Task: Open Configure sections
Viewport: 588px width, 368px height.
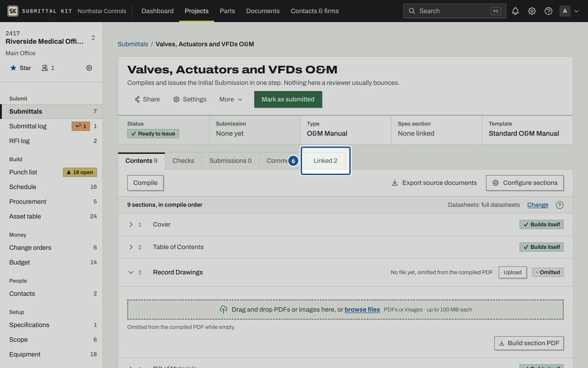Action: click(x=524, y=183)
